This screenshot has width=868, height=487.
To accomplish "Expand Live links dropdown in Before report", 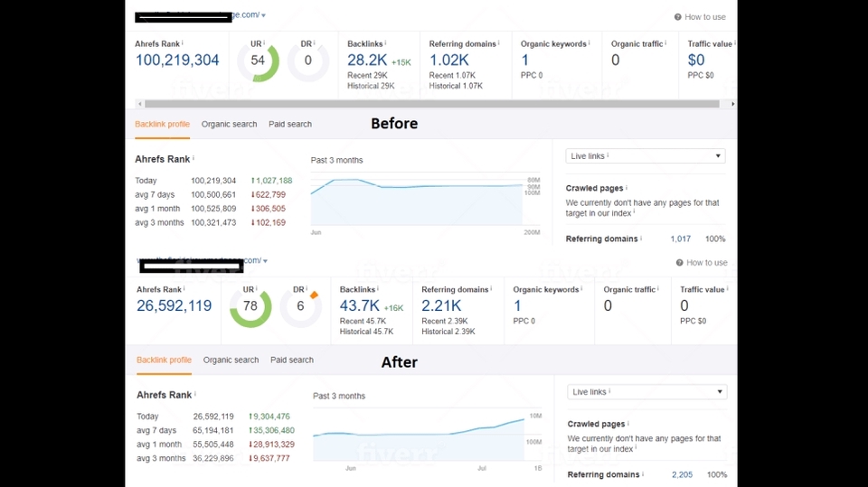I will 646,156.
